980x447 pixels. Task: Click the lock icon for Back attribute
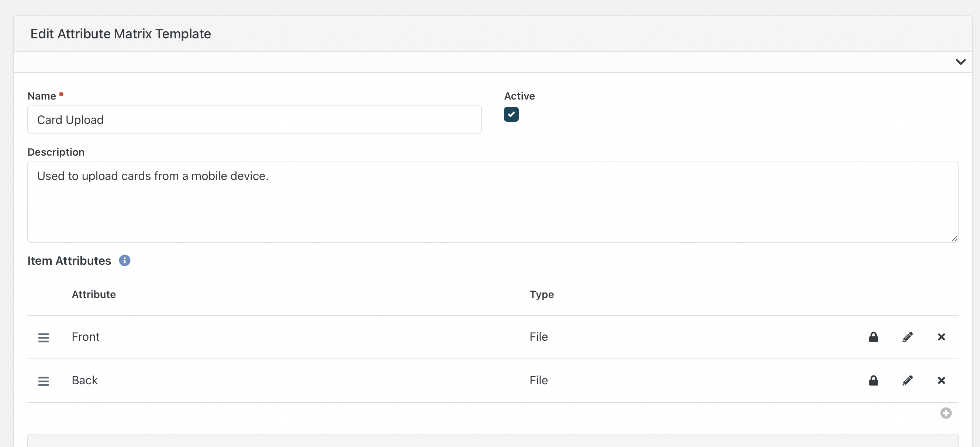coord(873,380)
